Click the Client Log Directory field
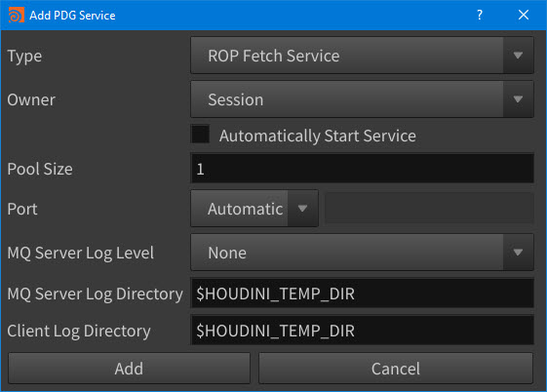 [x=362, y=331]
